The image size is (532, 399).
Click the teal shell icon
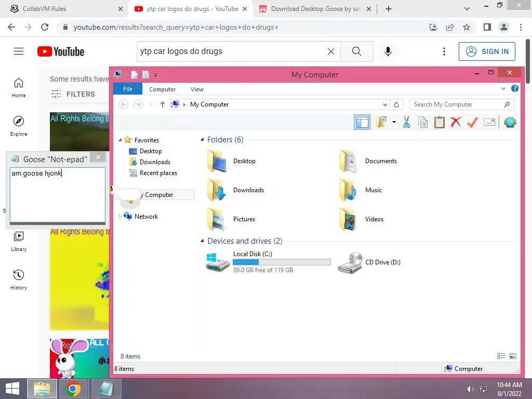pyautogui.click(x=510, y=122)
